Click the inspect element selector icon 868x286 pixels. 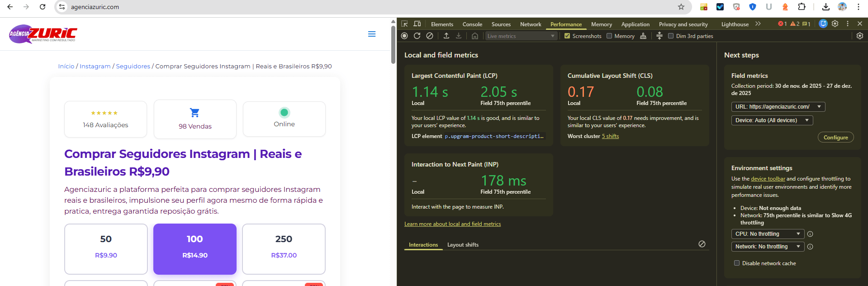click(x=404, y=24)
